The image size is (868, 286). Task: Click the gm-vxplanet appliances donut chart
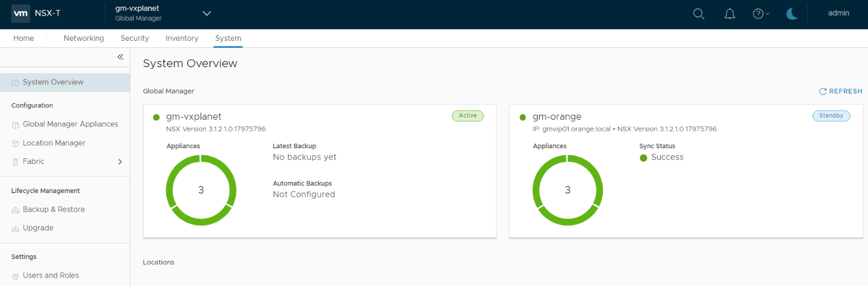point(201,190)
